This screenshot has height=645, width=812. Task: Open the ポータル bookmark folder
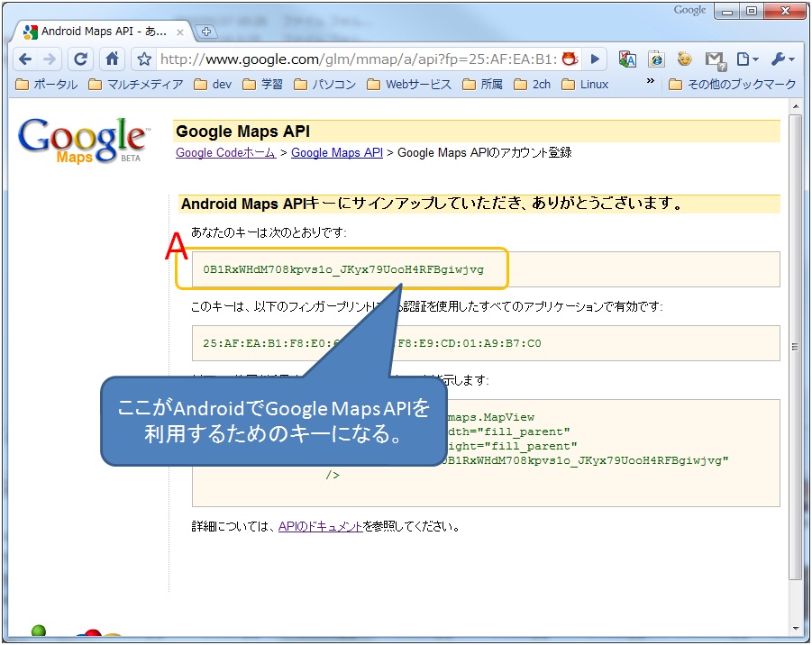[47, 85]
